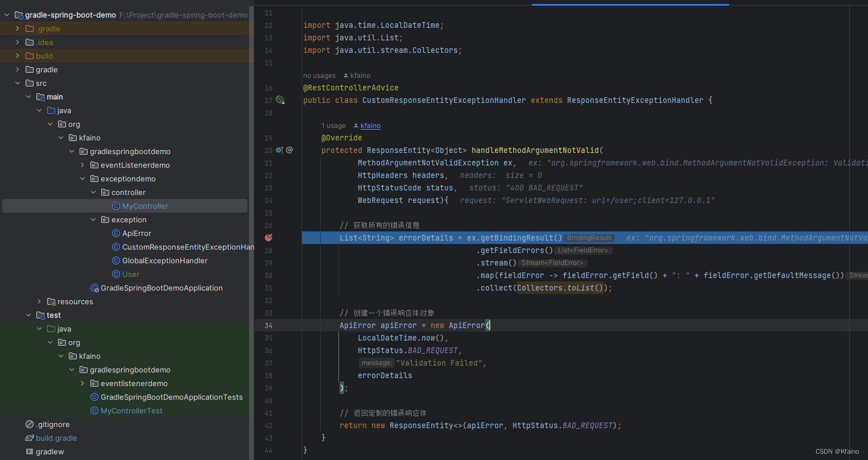Expand the eventListenerdemo package under main
Screen dimensions: 868x460
tap(82, 165)
